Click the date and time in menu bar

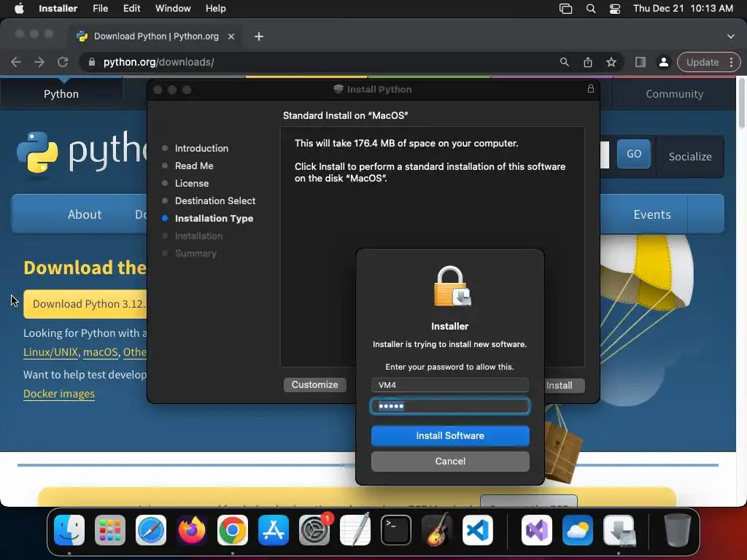683,8
